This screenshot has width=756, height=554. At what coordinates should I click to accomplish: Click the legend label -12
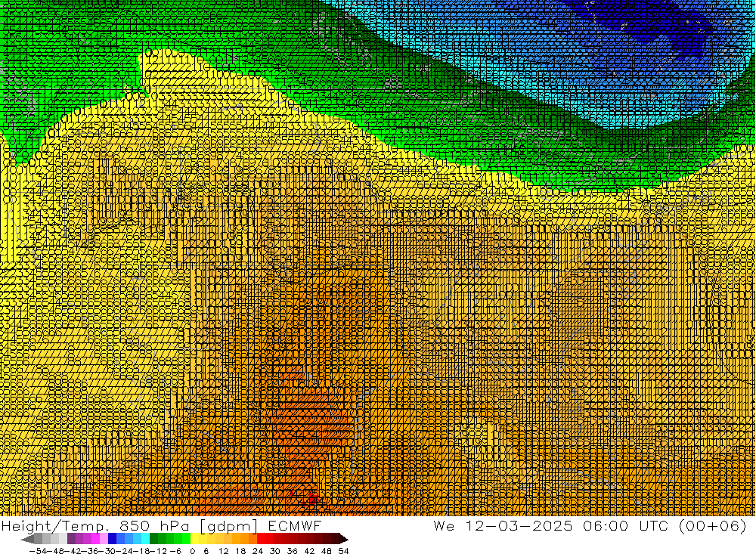point(158,551)
